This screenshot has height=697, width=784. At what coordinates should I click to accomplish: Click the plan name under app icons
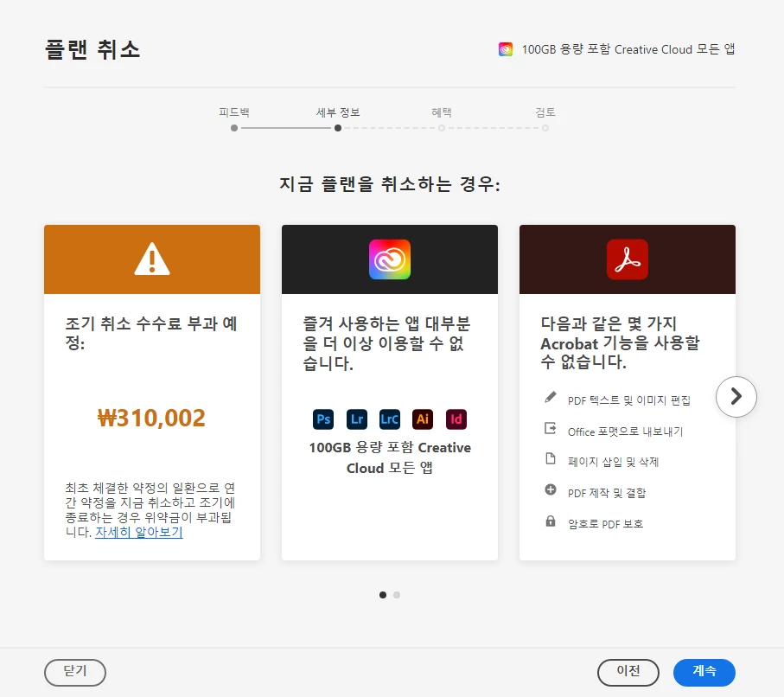pos(390,457)
